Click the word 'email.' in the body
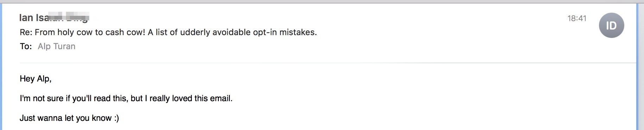Image resolution: width=644 pixels, height=130 pixels. (x=221, y=98)
